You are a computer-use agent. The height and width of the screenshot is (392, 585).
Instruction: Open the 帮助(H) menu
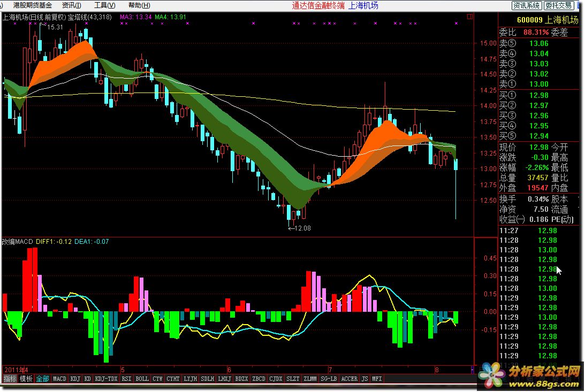[x=139, y=5]
